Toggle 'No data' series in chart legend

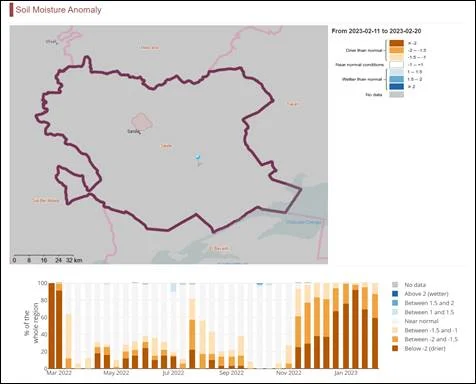[409, 285]
